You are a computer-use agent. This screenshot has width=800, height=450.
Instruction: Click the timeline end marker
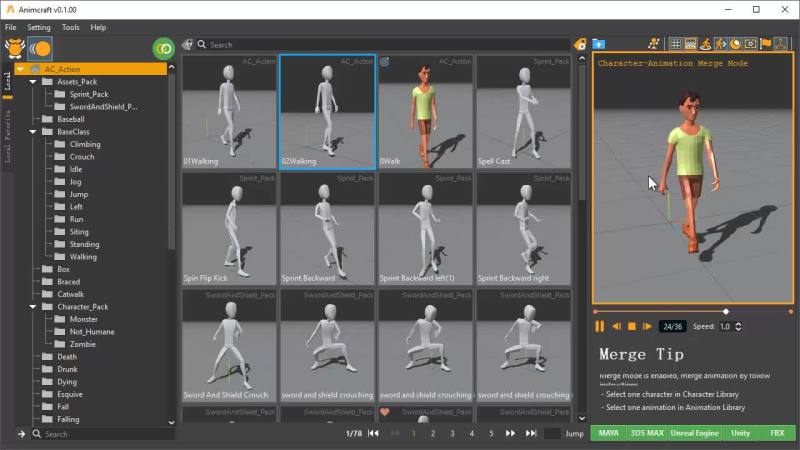791,311
